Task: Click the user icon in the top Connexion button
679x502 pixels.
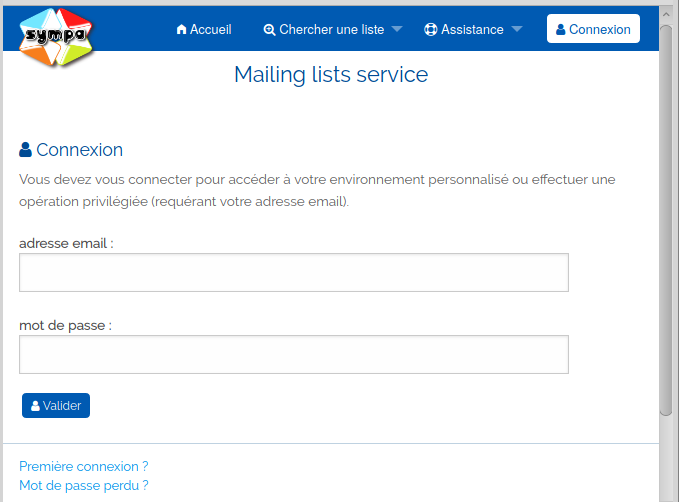Action: click(x=560, y=30)
